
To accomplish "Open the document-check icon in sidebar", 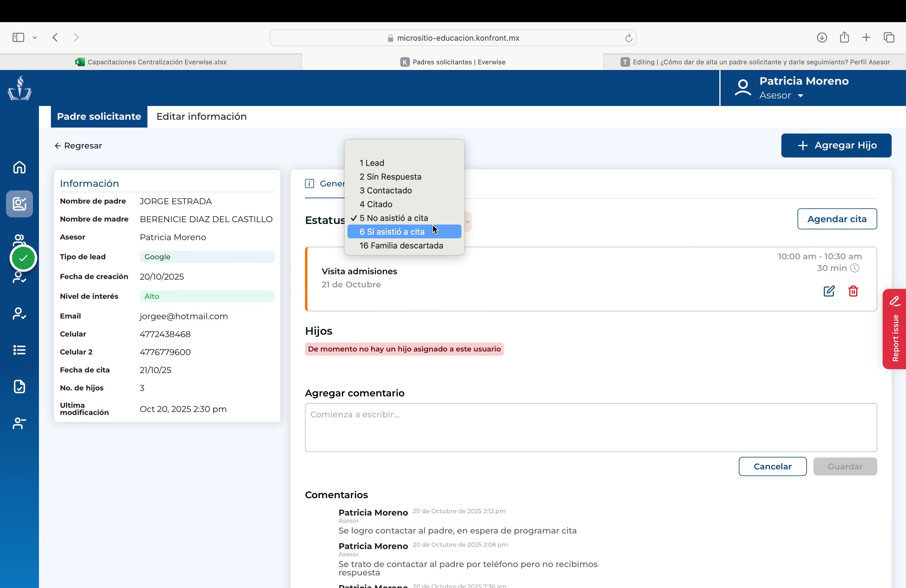I will (19, 387).
